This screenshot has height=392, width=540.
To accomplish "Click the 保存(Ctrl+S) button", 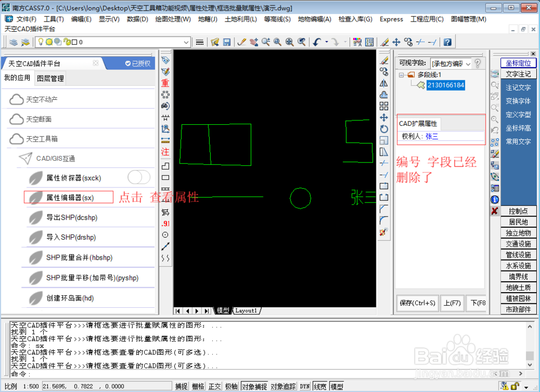I will (x=417, y=303).
